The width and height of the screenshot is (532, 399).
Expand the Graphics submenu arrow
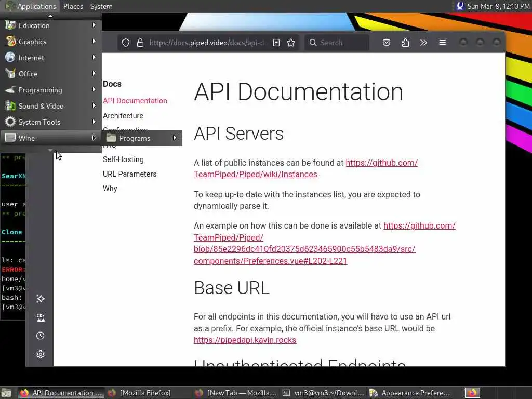pyautogui.click(x=94, y=41)
